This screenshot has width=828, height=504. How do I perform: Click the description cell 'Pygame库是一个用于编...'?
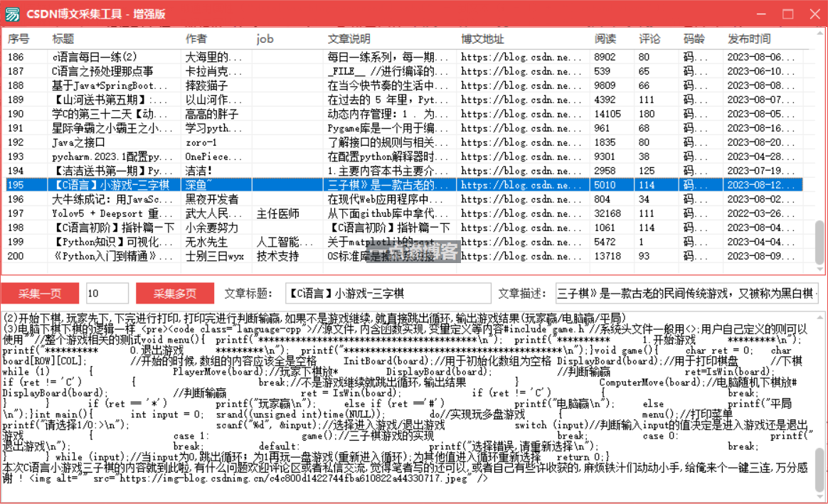[x=388, y=128]
